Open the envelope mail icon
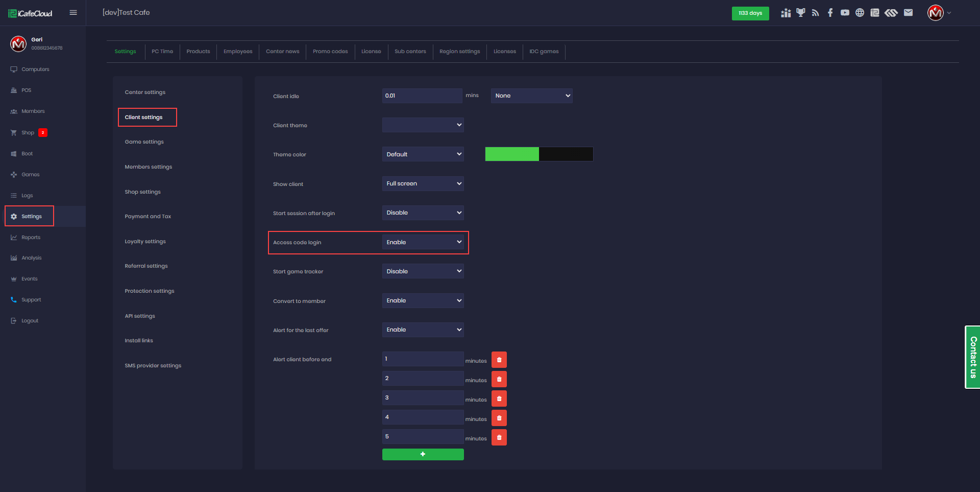The image size is (980, 492). (x=908, y=13)
